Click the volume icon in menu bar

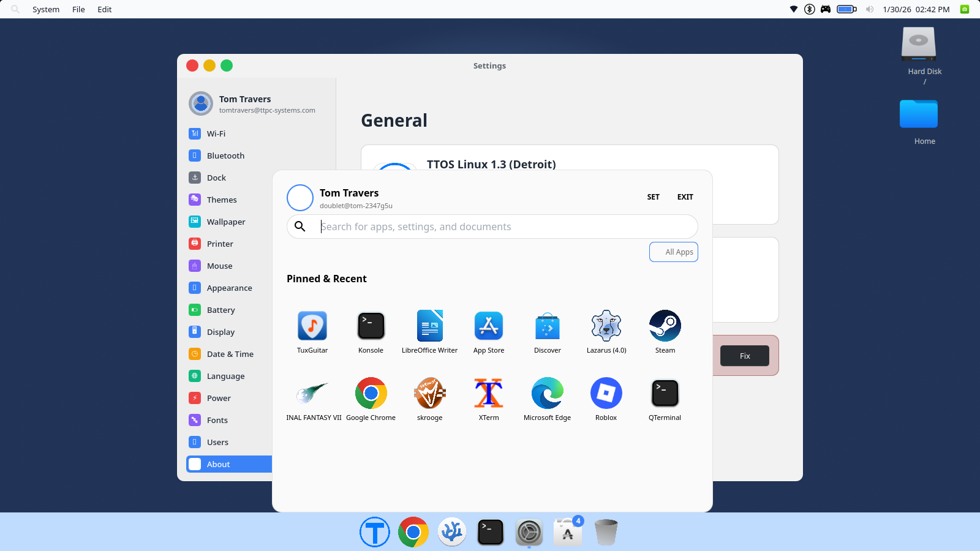(870, 9)
